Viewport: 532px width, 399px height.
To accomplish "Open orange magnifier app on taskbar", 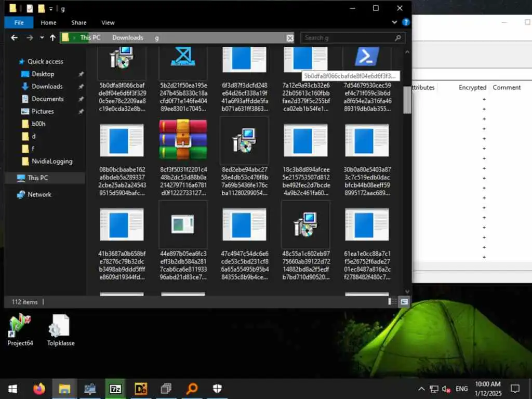I will tap(192, 389).
